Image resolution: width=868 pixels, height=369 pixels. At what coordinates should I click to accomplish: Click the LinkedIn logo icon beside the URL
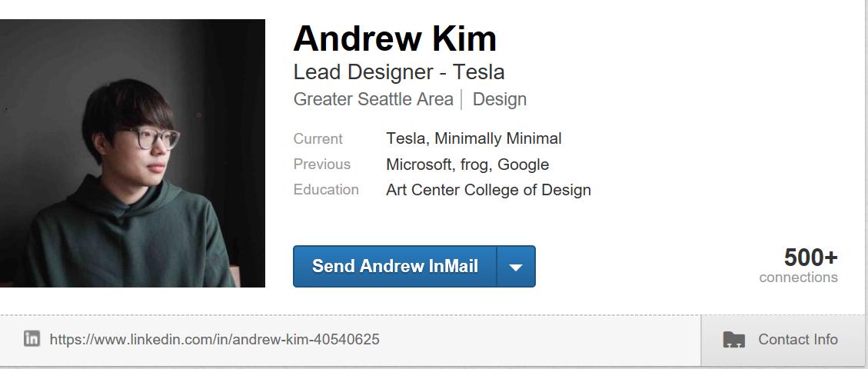tap(32, 338)
